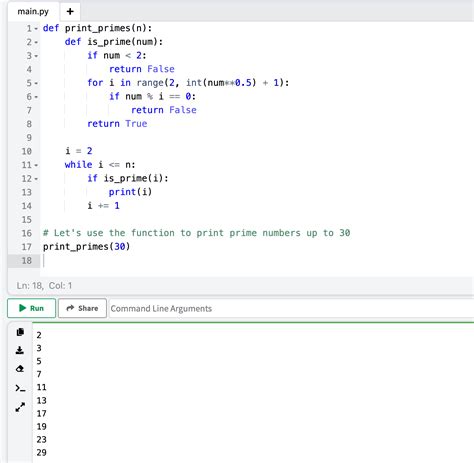Screen dimensions: 474x463
Task: Collapse the while loop at line 11
Action: pos(36,165)
